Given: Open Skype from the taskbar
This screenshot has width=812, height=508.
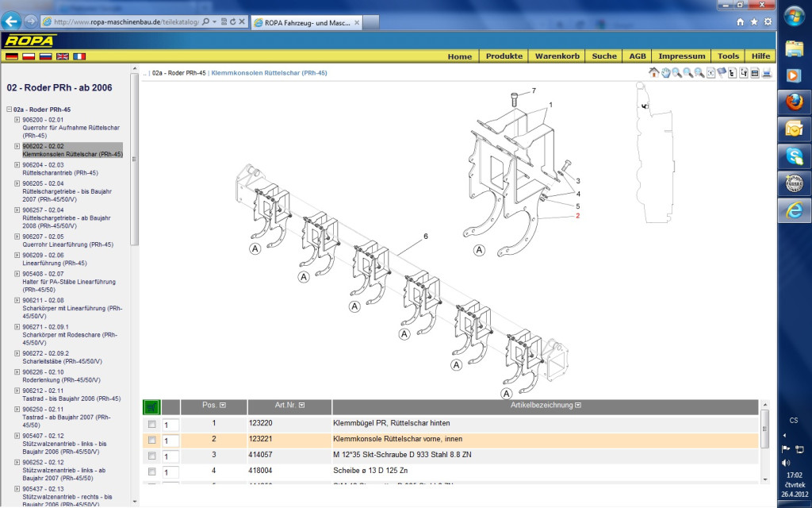Looking at the screenshot, I should coord(795,156).
